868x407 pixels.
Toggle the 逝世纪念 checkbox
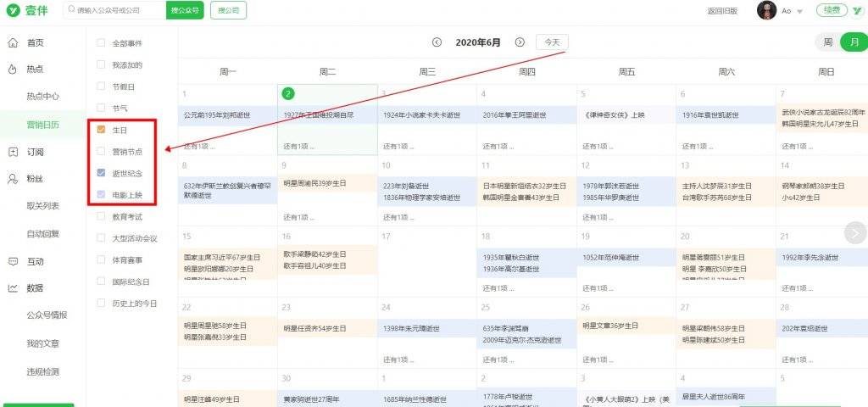[102, 174]
